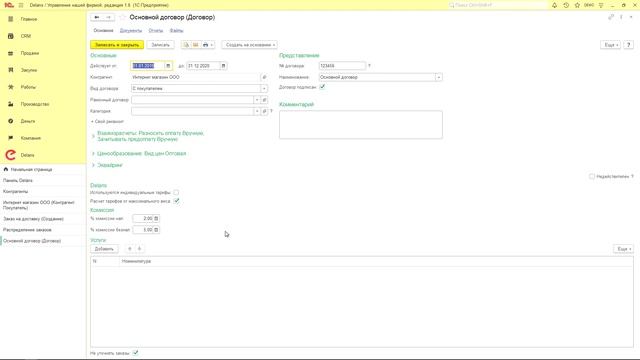The image size is (640, 360).
Task: Open calculator for % комиссии безнал
Action: click(x=156, y=230)
